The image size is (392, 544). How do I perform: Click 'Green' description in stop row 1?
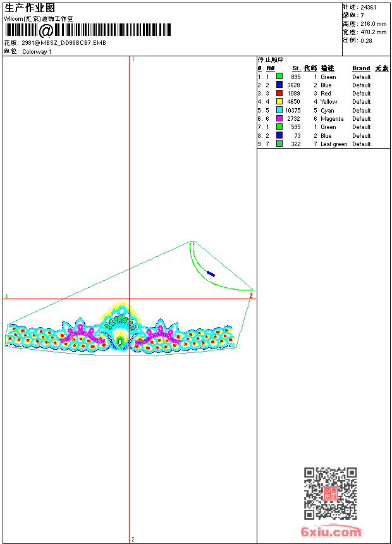pos(328,77)
